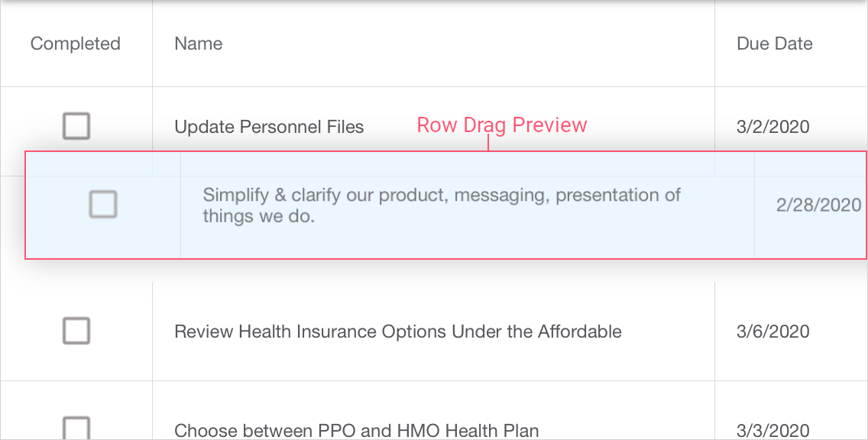The image size is (868, 440).
Task: Click header divider between Name and Due Date
Action: (x=714, y=44)
